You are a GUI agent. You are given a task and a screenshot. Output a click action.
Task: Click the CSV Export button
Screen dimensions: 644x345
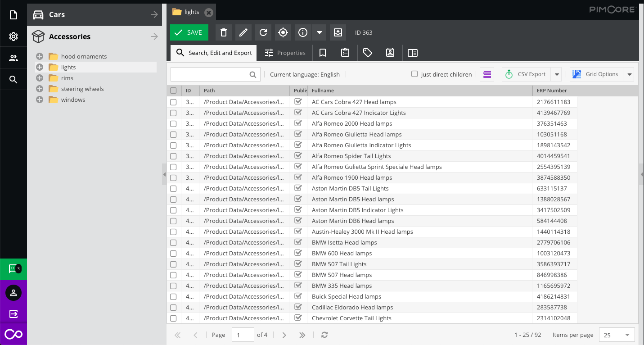(x=527, y=74)
